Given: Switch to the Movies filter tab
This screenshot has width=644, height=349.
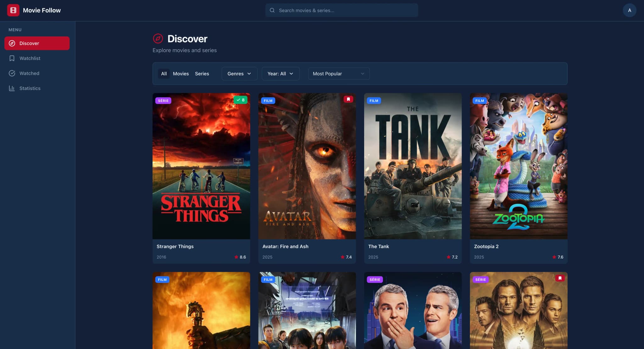Looking at the screenshot, I should click(181, 74).
